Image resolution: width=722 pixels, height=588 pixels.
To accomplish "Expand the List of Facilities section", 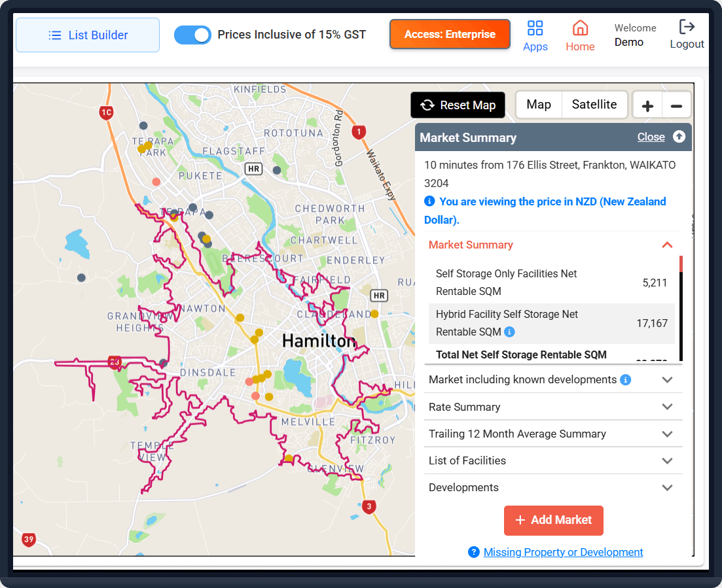I will 552,460.
